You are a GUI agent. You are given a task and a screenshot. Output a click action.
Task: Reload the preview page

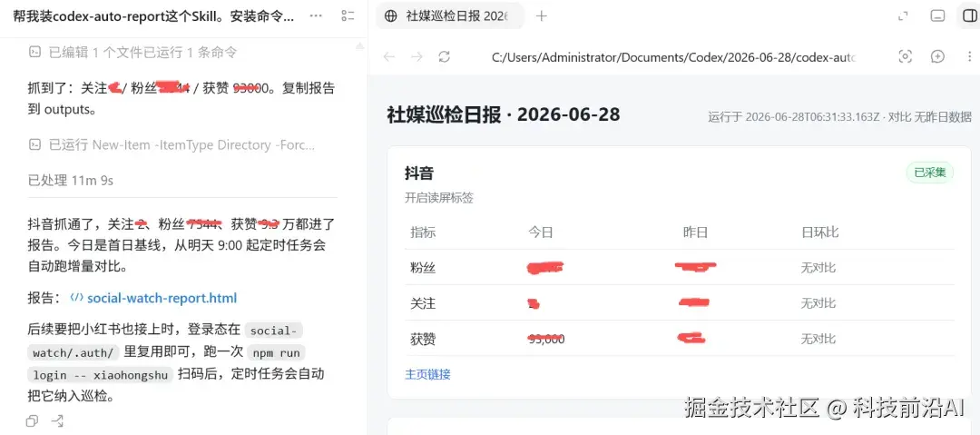(445, 57)
